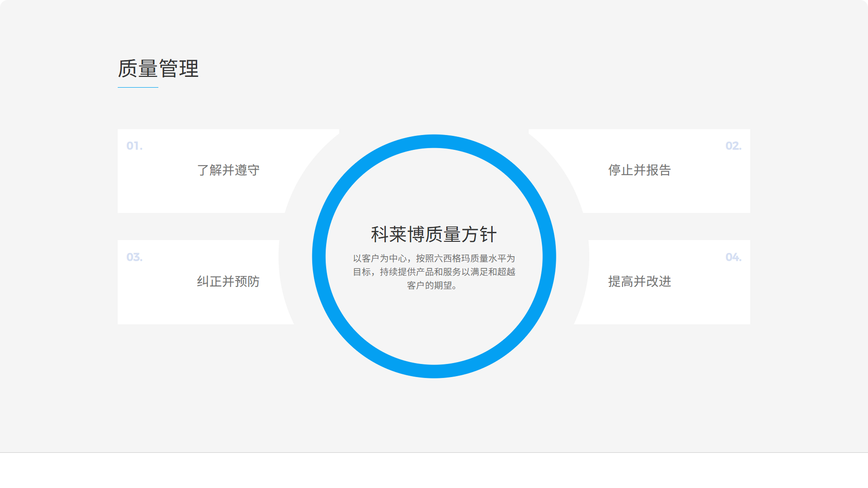868x488 pixels.
Task: Click the 02. number label
Action: (x=733, y=146)
